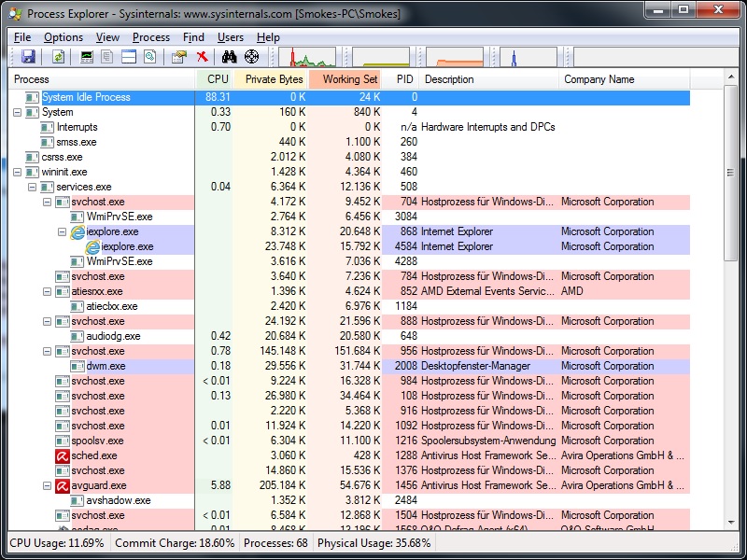Click the process icon beside dwm.exe

tap(78, 366)
